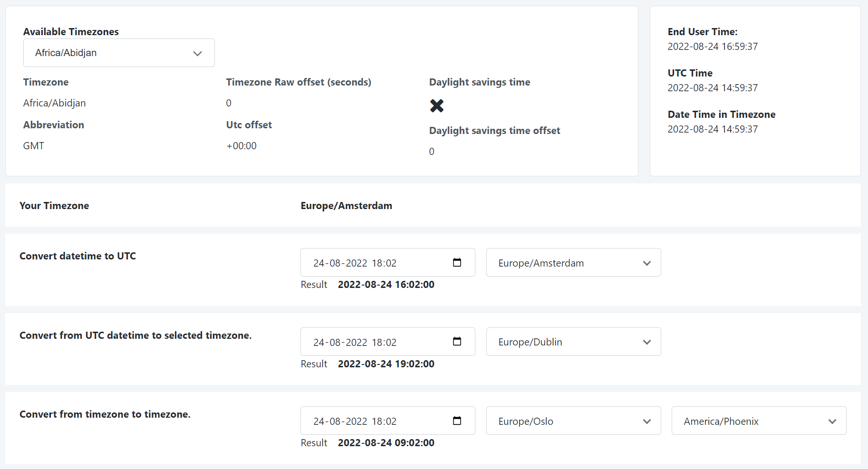Open the America/Phoenix target timezone dropdown
The image size is (868, 469).
[759, 421]
